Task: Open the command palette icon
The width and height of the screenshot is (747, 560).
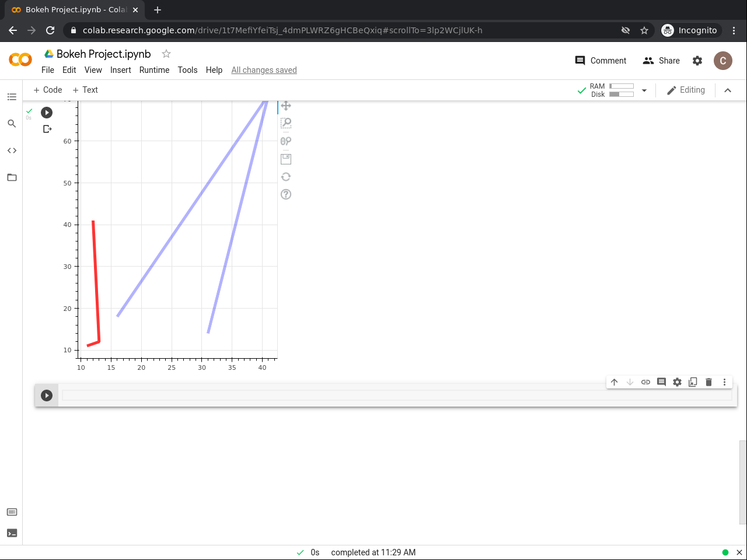Action: tap(12, 512)
